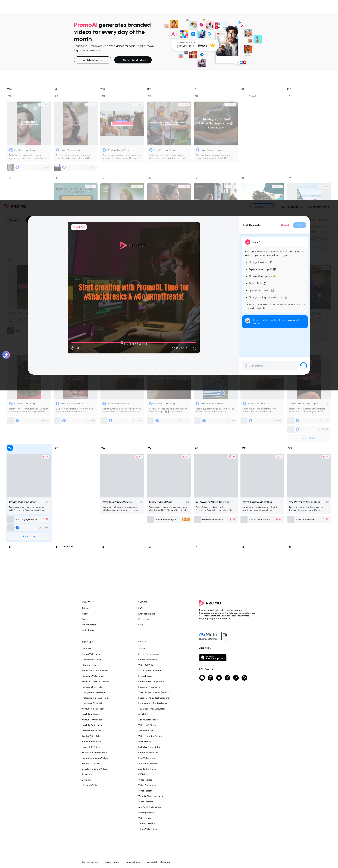Click info icon on Effortless Fitness Videos
The height and width of the screenshot is (868, 338).
[140, 502]
